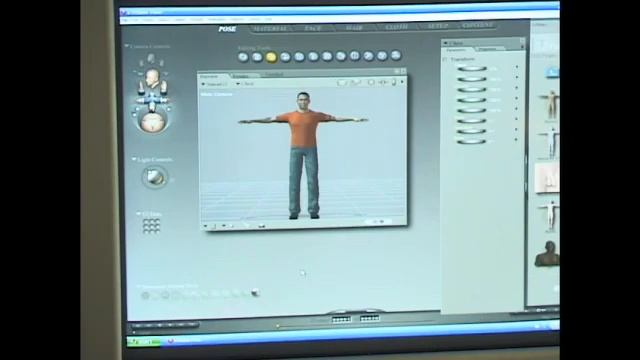640x360 pixels.
Task: Select the View Magnifier editing tool
Action: click(368, 56)
